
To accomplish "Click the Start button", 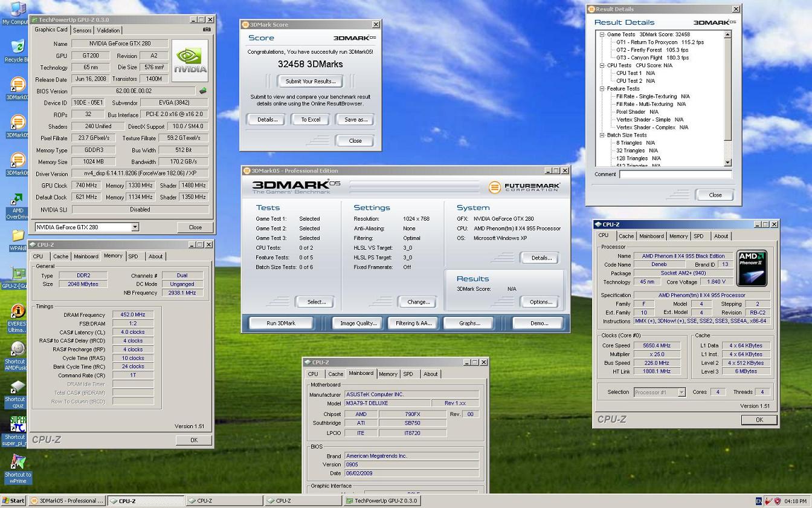I will click(13, 501).
